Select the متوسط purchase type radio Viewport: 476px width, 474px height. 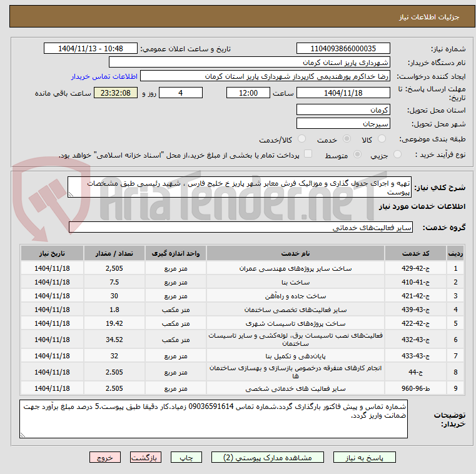tap(358, 154)
